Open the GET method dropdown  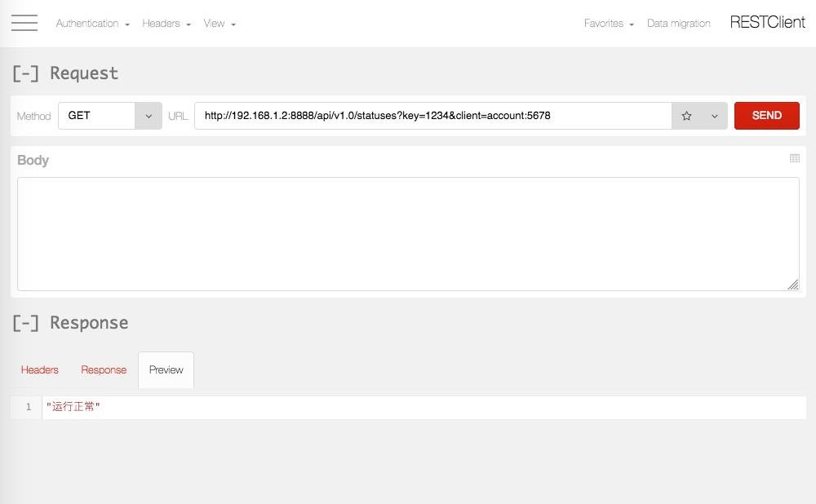109,116
